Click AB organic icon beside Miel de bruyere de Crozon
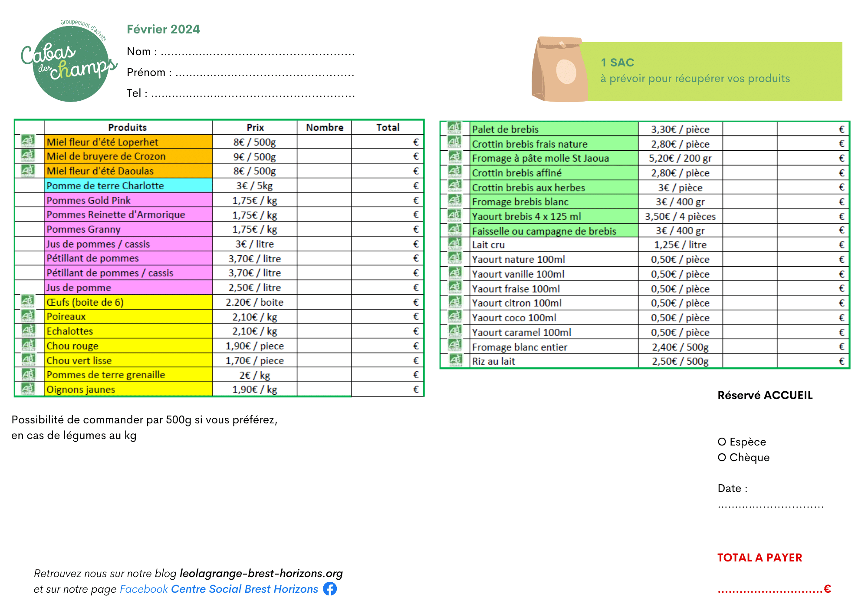 [x=28, y=155]
